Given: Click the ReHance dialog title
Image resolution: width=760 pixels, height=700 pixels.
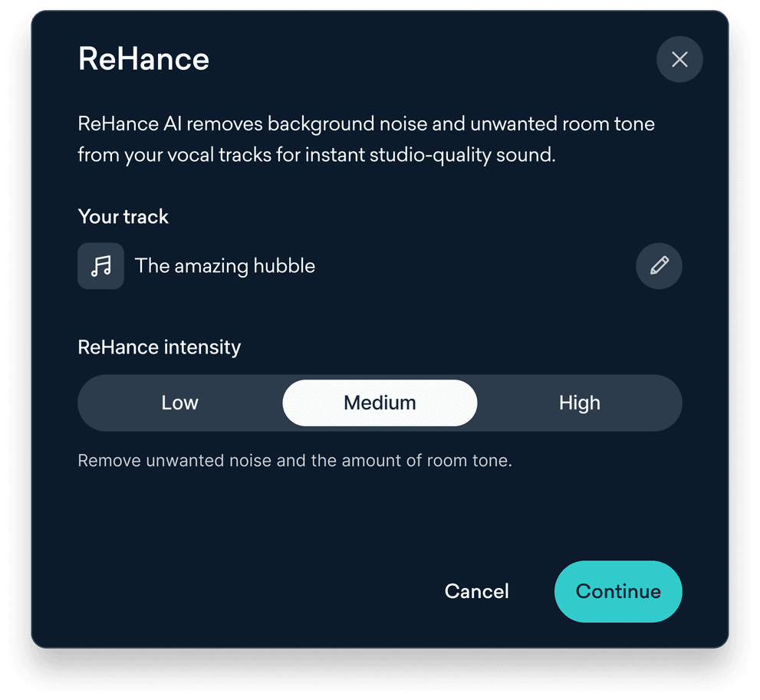Looking at the screenshot, I should coord(143,59).
